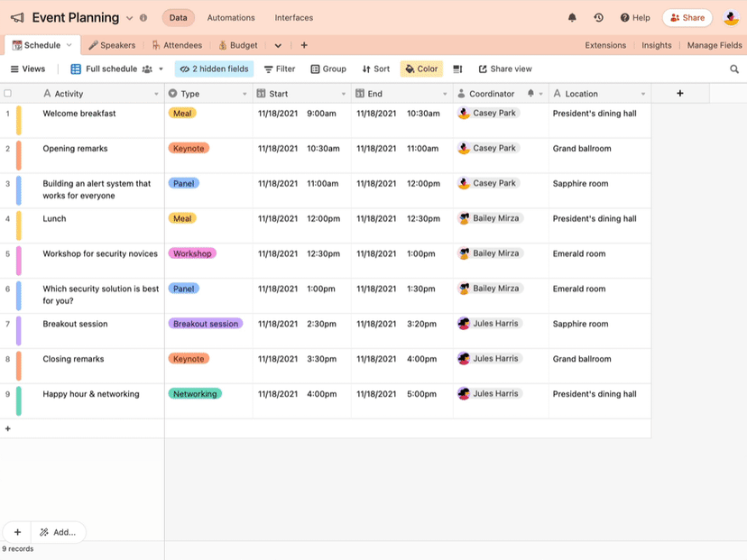
Task: Adjust row height using the toolbar icon
Action: point(457,69)
